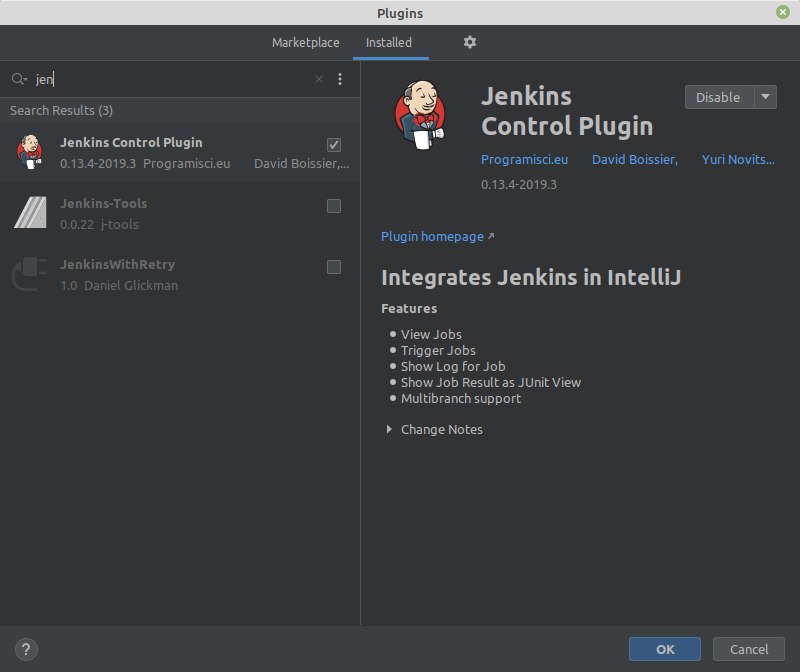Open the search options three-dot menu

click(340, 79)
